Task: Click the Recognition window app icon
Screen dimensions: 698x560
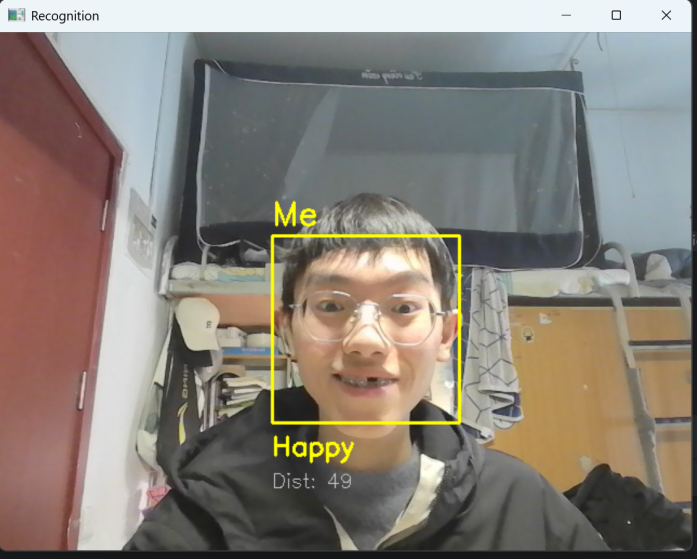Action: pos(16,15)
